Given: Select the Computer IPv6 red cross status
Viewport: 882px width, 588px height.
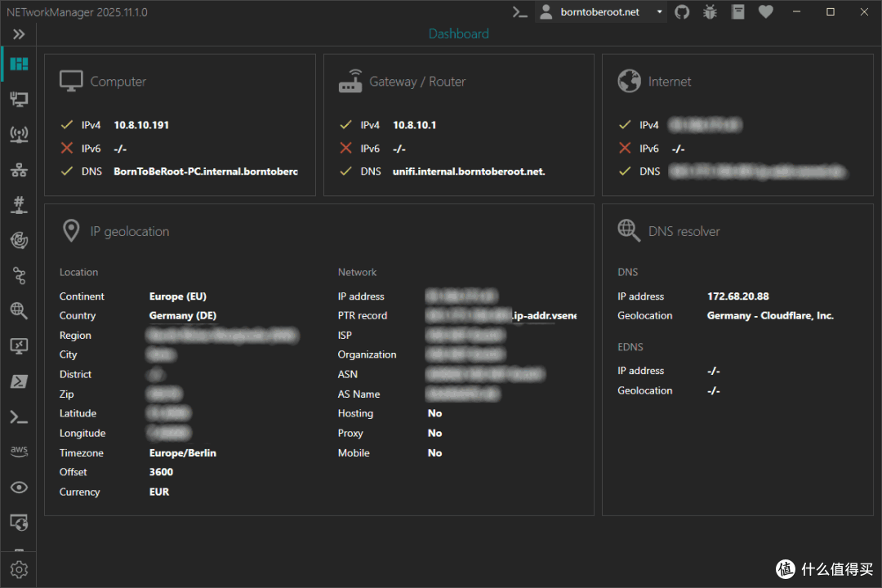Looking at the screenshot, I should click(66, 148).
